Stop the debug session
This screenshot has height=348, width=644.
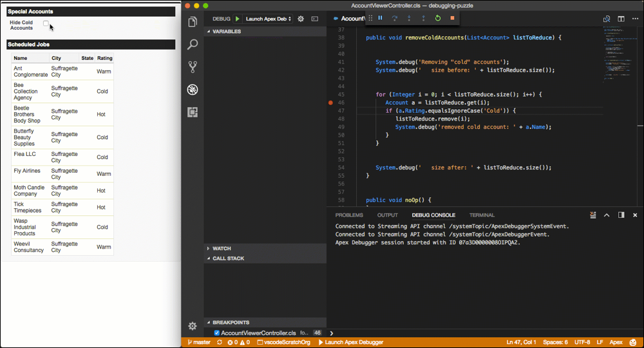[452, 18]
